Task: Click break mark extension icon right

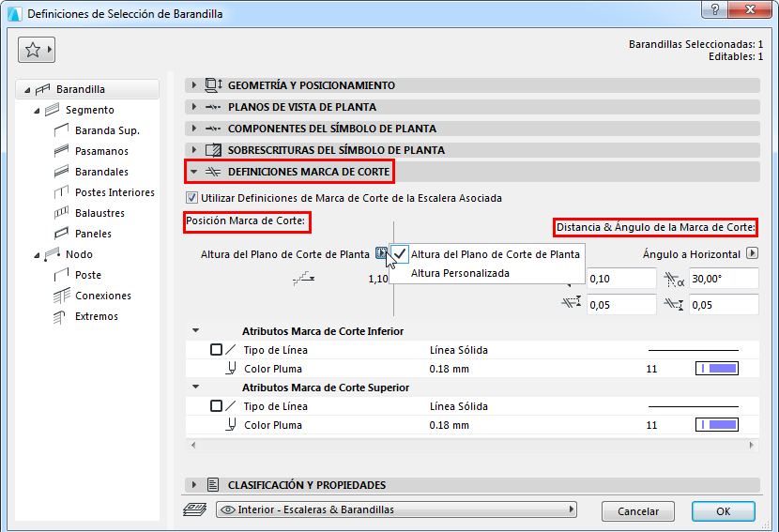Action: coord(674,303)
